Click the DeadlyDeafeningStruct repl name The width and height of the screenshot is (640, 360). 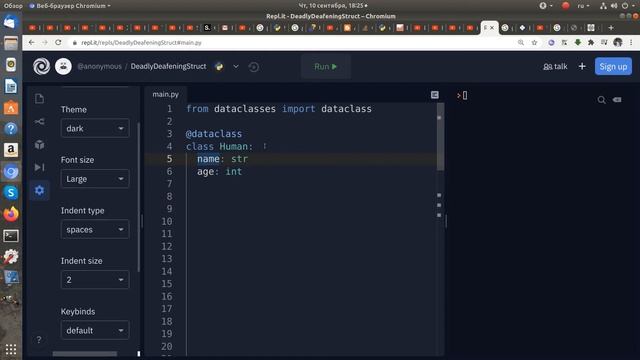[168, 66]
